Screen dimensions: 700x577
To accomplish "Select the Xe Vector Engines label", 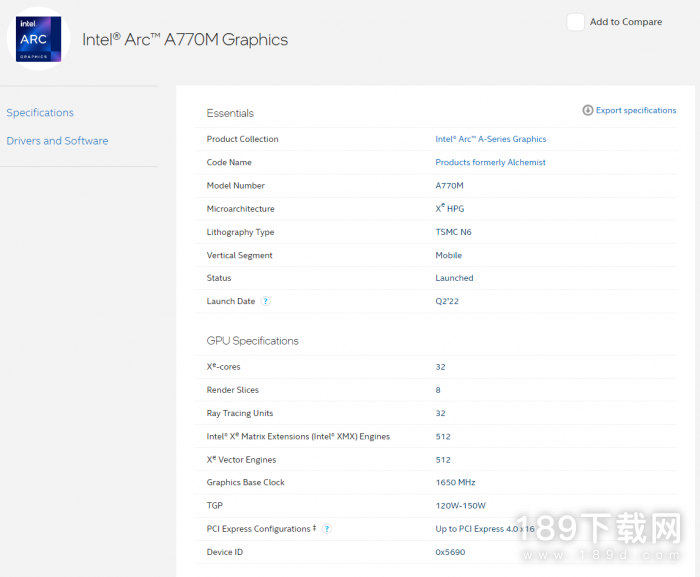I will (x=241, y=460).
